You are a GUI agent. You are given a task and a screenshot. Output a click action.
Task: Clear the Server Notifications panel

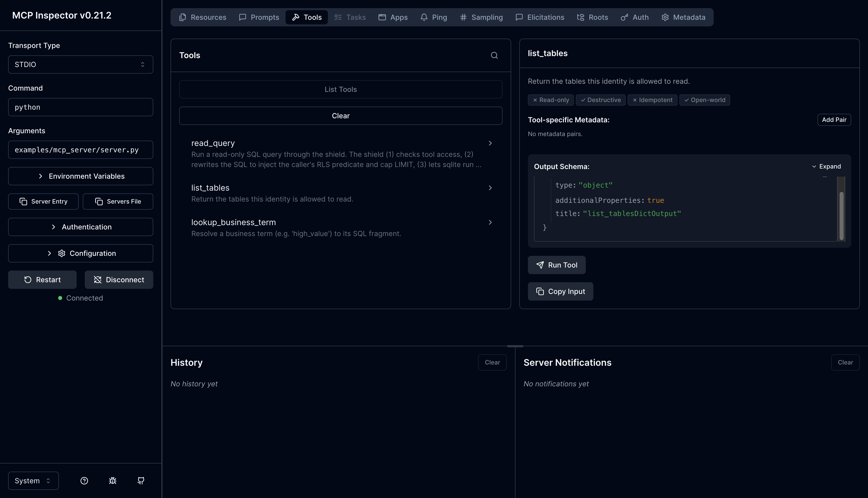pos(845,362)
